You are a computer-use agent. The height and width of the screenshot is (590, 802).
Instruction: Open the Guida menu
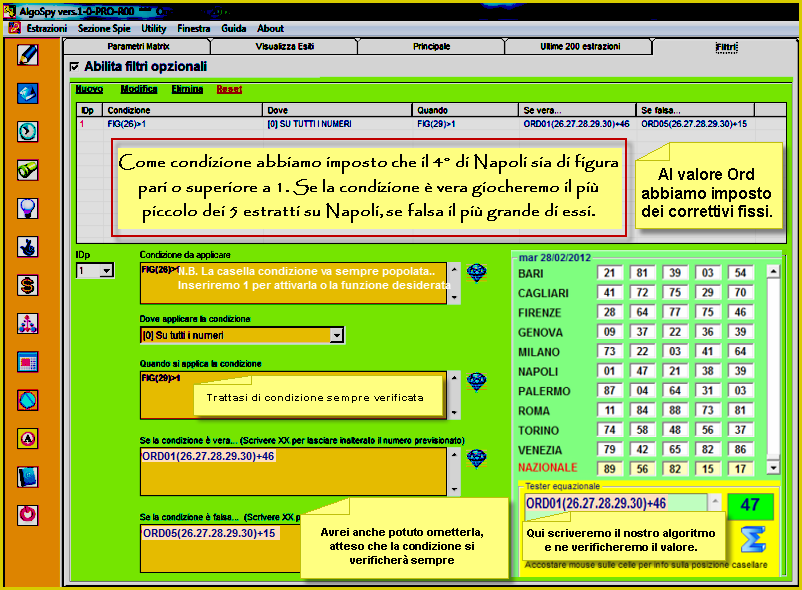tap(234, 29)
